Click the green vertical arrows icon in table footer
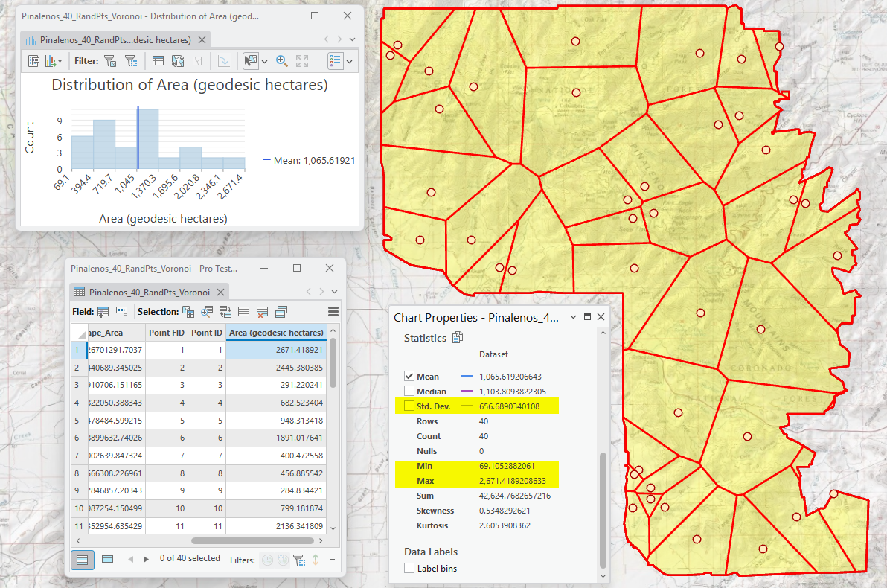Viewport: 887px width, 588px height. [316, 560]
